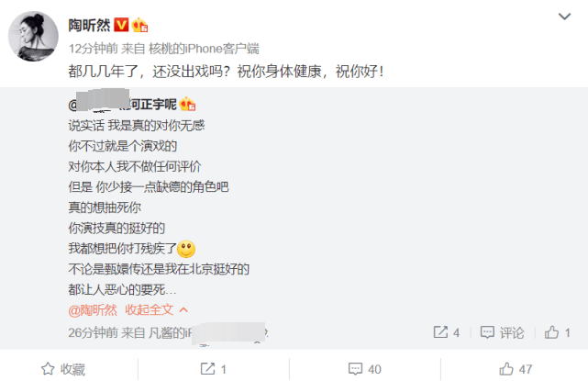Click the up chevron next to 收起全文
The width and height of the screenshot is (588, 381).
click(x=183, y=310)
